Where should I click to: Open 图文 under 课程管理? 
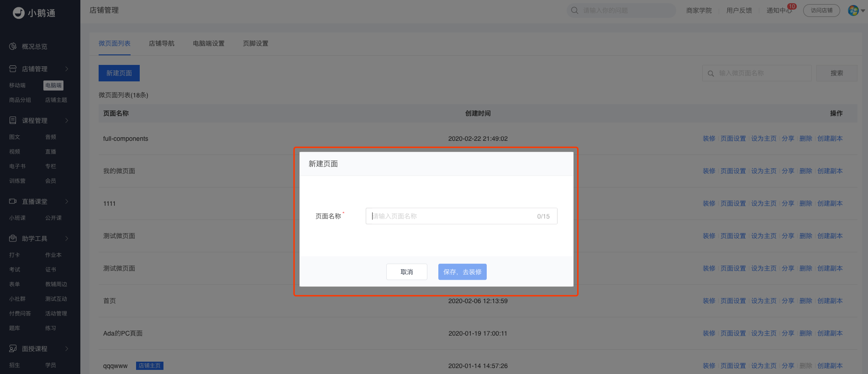tap(15, 137)
